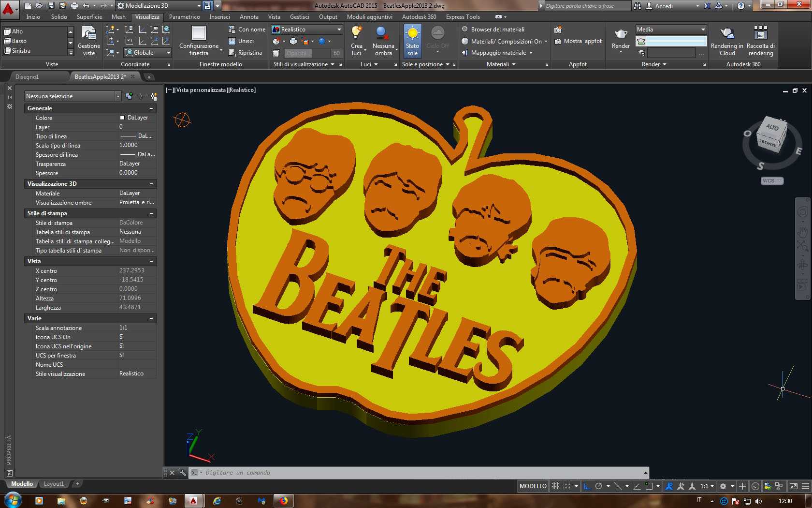The height and width of the screenshot is (508, 812).
Task: Click Nessuna ombra shadows button
Action: [383, 41]
